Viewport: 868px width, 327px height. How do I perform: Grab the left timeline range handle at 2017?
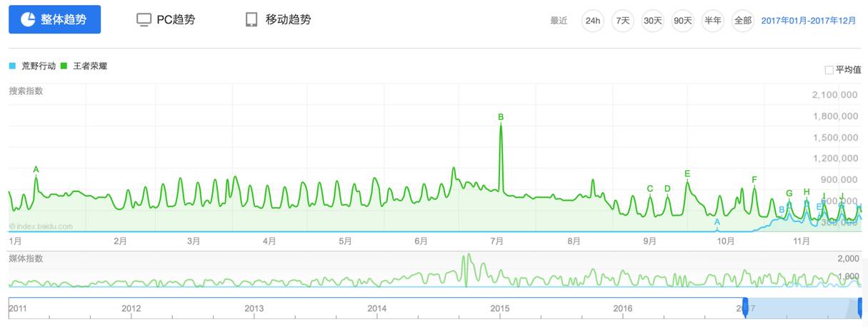(745, 308)
